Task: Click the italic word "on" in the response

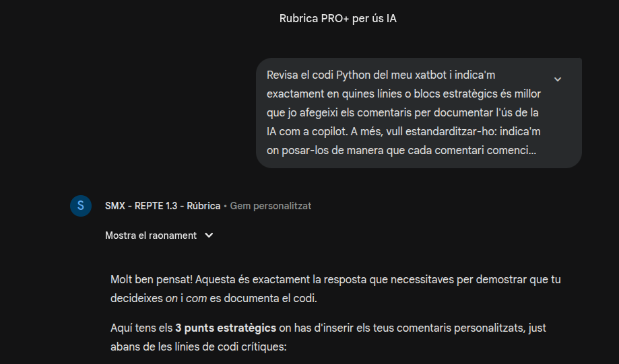Action: 171,297
